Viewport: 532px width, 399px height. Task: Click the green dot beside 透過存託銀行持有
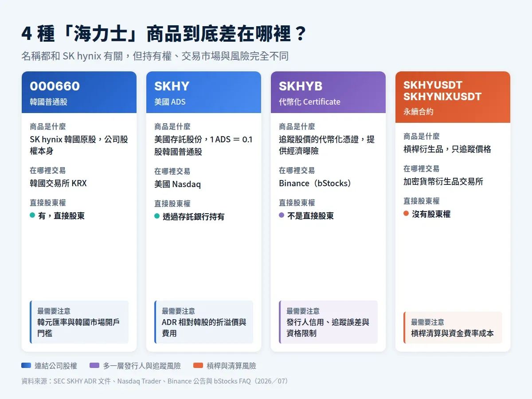tap(157, 216)
